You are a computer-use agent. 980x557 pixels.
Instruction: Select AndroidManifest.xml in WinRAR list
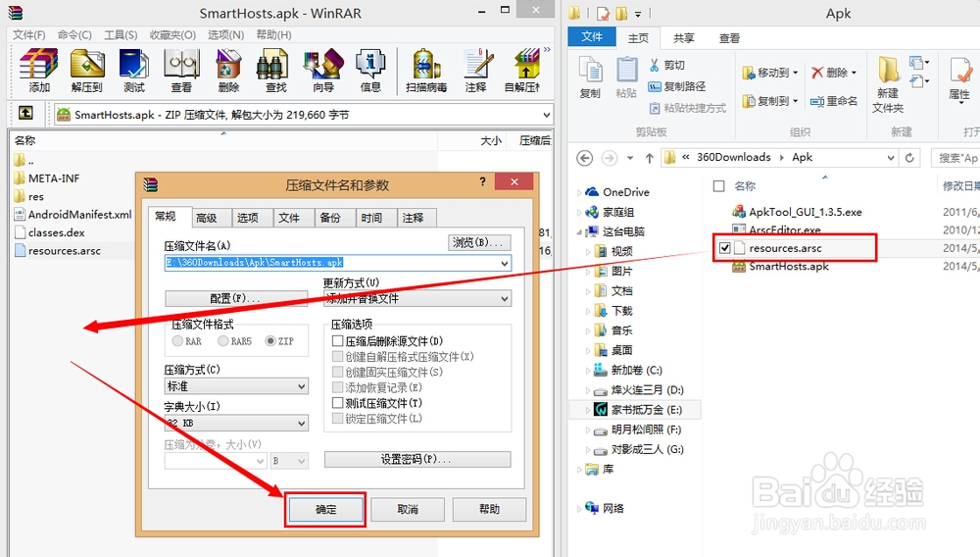point(79,215)
